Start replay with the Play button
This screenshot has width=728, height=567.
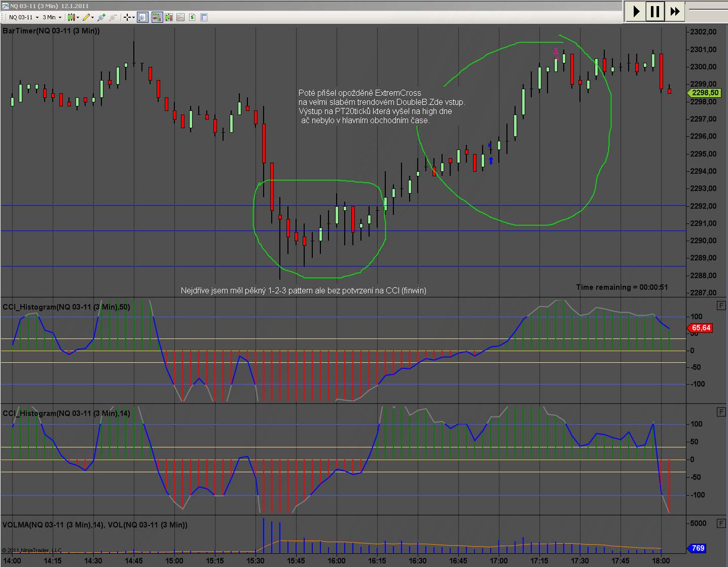point(636,11)
